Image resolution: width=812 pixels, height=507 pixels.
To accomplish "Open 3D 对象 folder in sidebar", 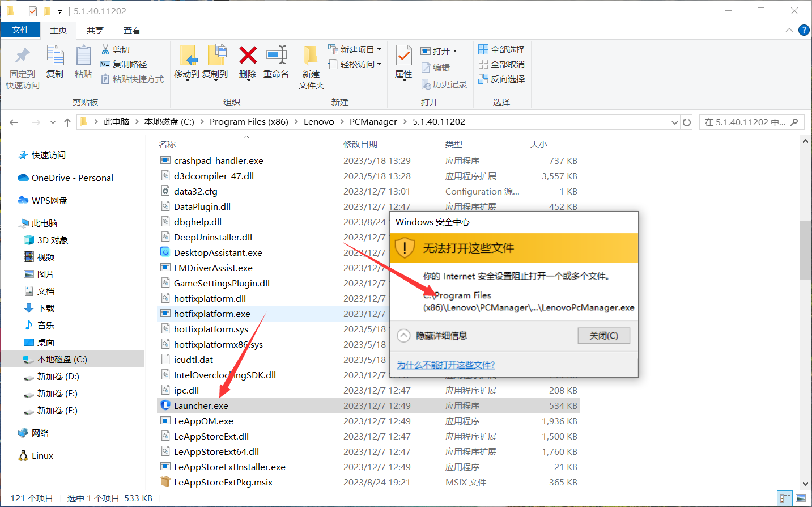I will click(46, 240).
